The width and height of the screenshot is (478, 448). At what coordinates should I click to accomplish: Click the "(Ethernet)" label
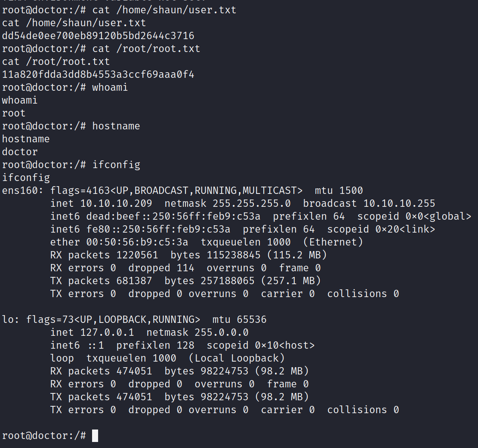pos(333,242)
